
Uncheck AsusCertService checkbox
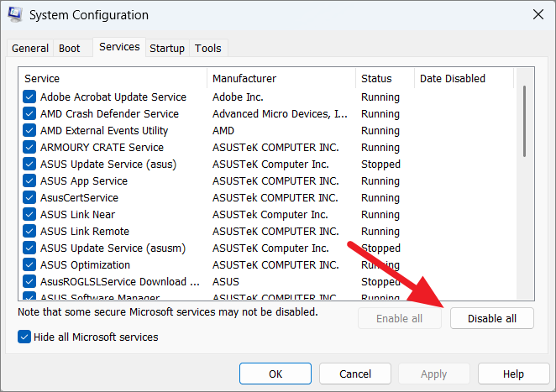(x=29, y=197)
